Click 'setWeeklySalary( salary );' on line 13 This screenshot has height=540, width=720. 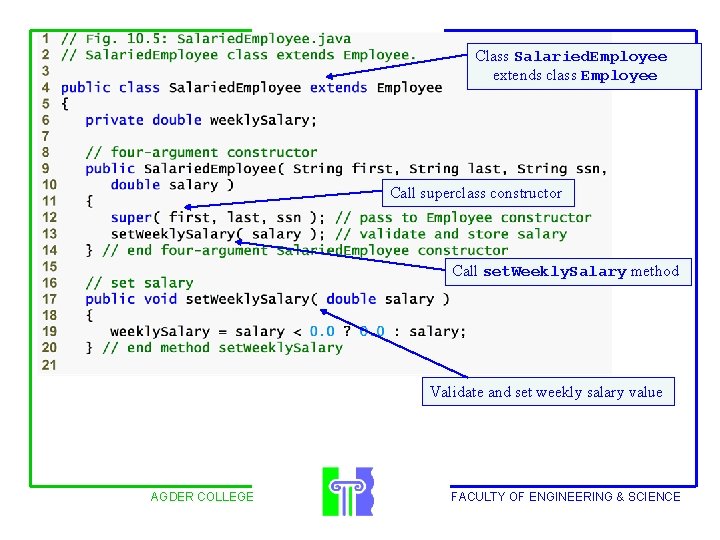[x=218, y=234]
